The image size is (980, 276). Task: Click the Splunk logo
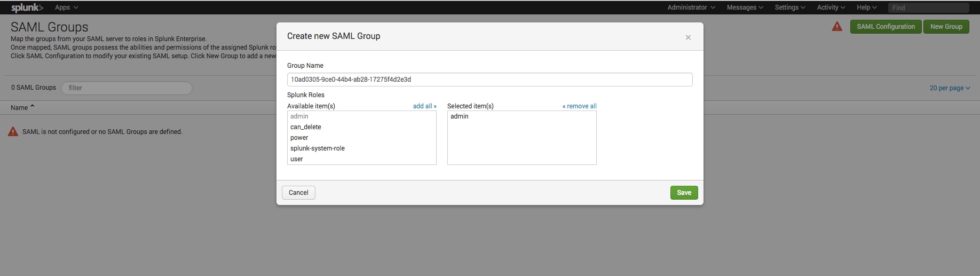point(27,7)
